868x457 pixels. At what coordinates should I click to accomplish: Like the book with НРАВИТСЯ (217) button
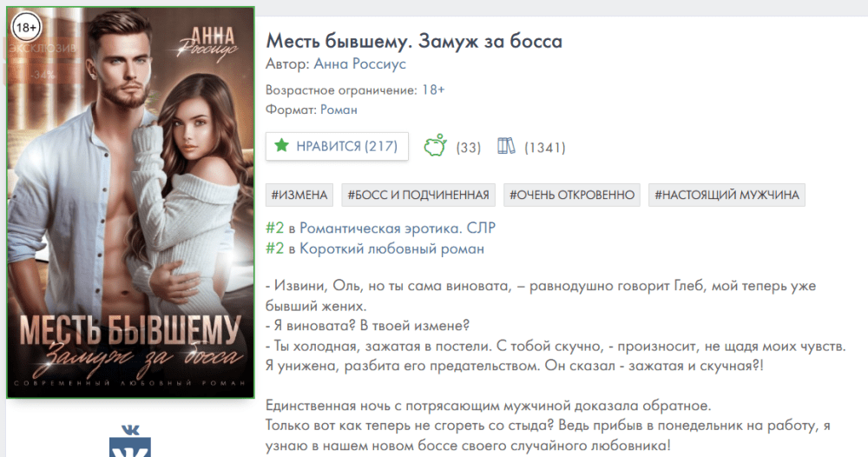(x=337, y=146)
